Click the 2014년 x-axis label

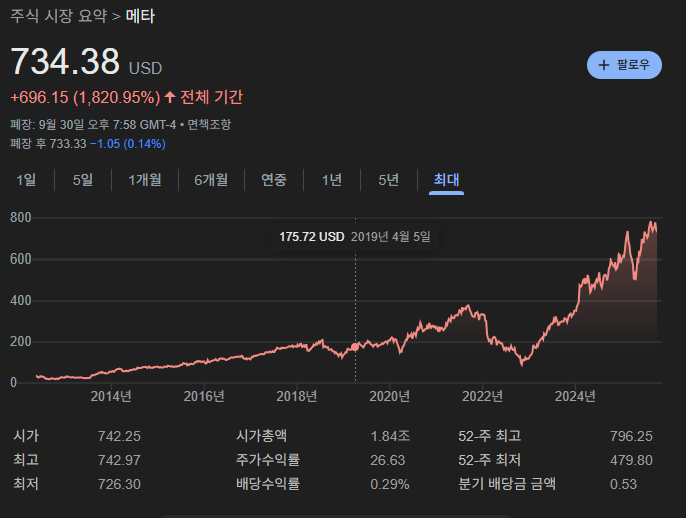click(x=111, y=396)
